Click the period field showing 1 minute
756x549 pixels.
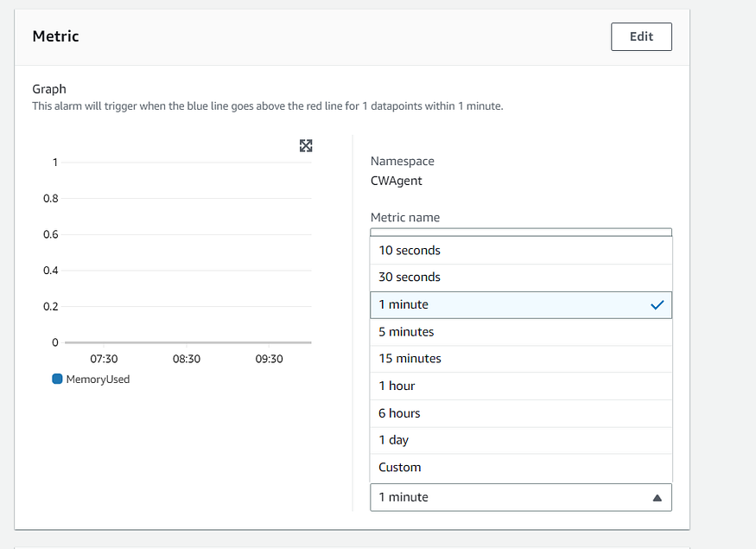(510, 497)
